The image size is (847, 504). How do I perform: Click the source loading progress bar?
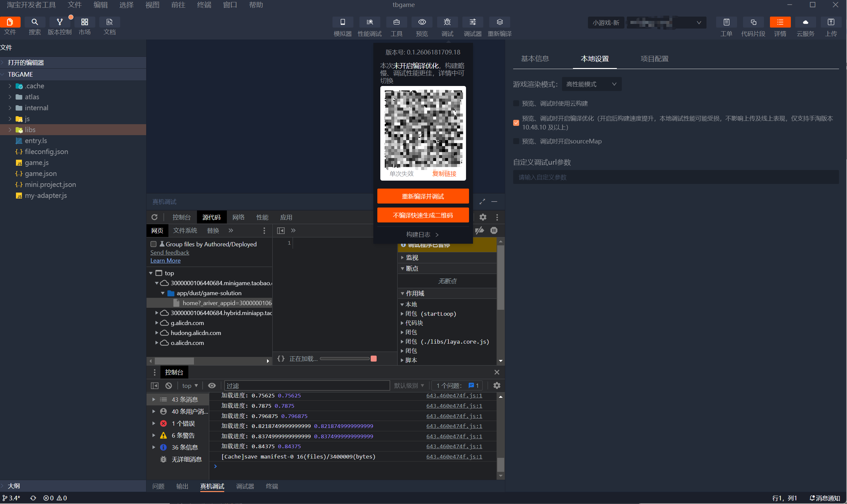click(344, 359)
